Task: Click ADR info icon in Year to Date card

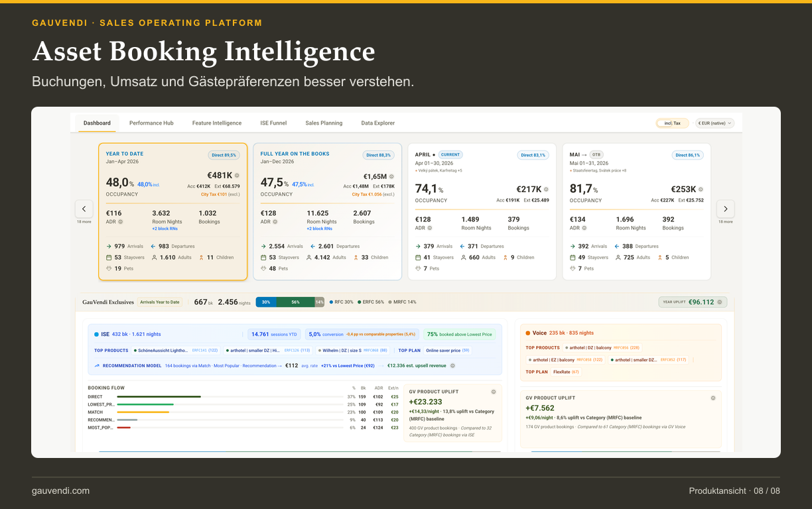Action: pos(120,221)
